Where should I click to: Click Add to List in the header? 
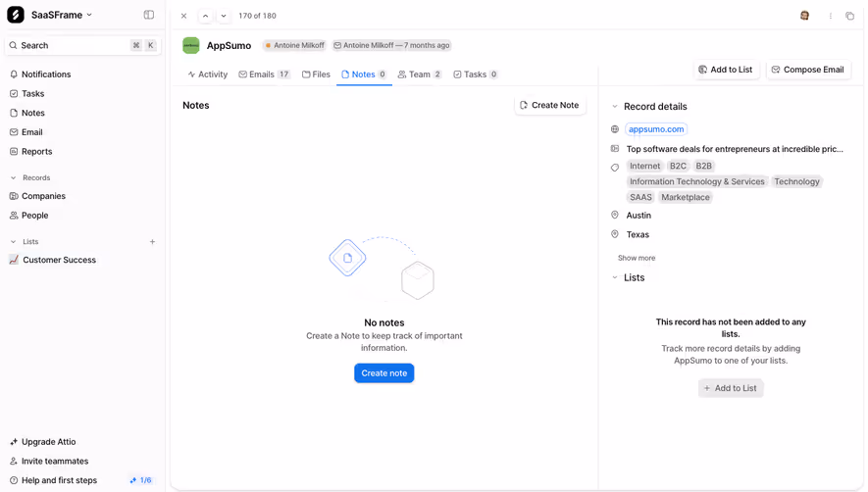726,70
